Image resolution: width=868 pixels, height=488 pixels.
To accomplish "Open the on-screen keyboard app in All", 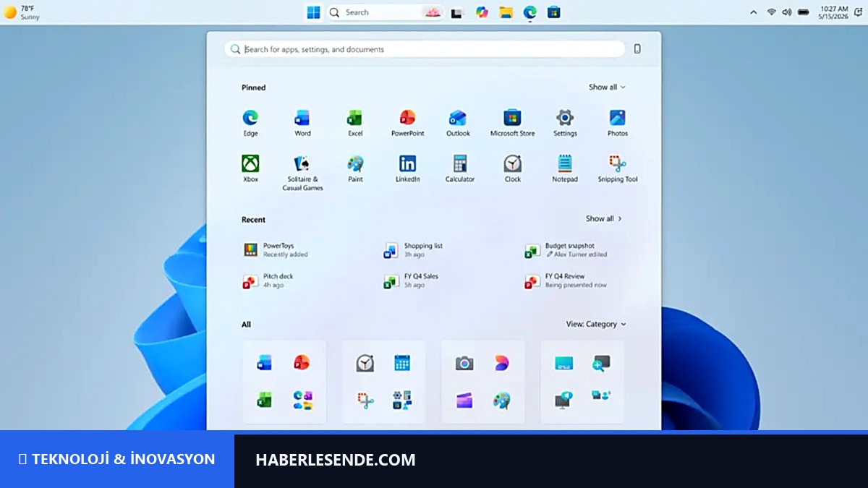I will (x=564, y=363).
